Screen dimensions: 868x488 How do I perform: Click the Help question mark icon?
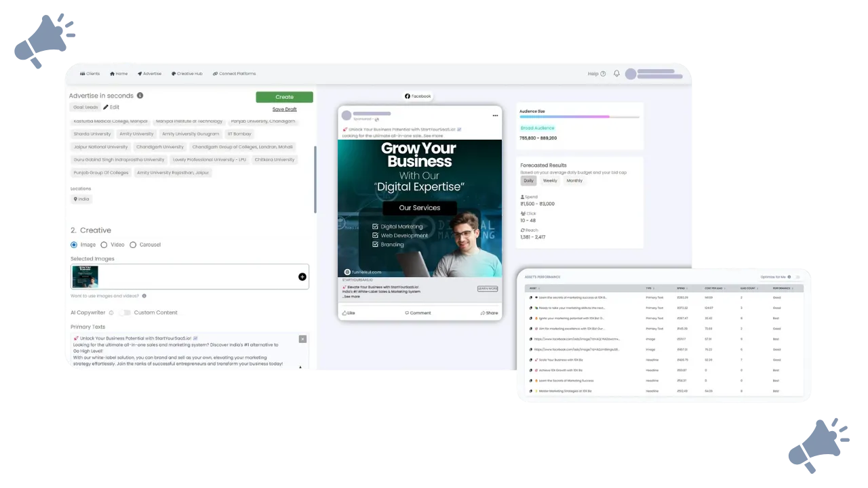tap(603, 74)
